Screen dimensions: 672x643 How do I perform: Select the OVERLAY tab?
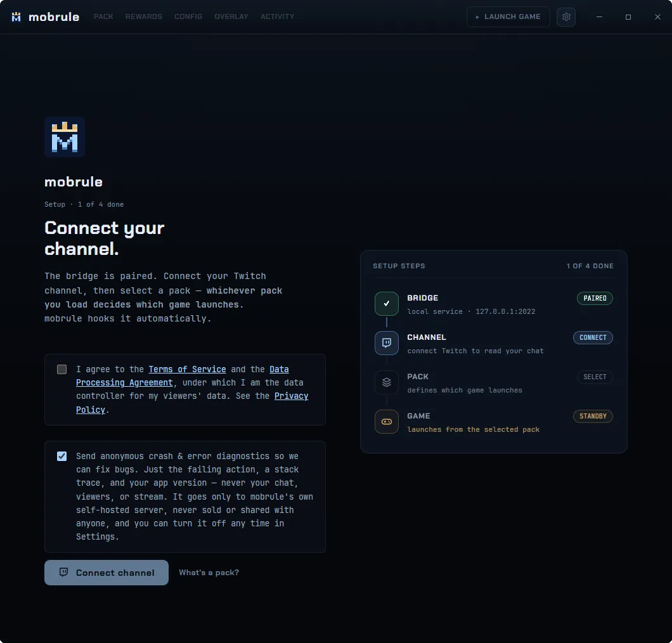pos(231,16)
